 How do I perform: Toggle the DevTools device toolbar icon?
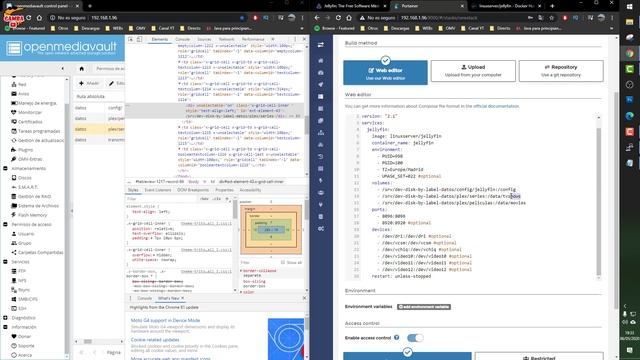click(139, 39)
